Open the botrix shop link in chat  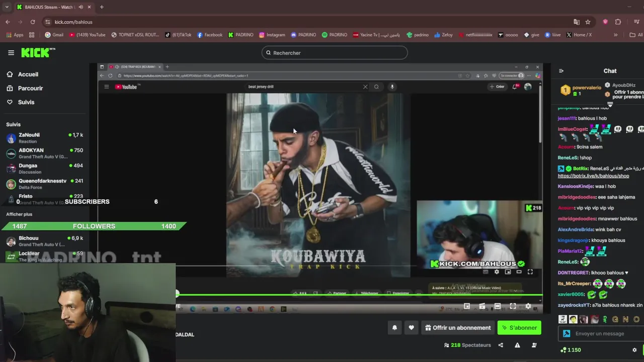point(593,176)
